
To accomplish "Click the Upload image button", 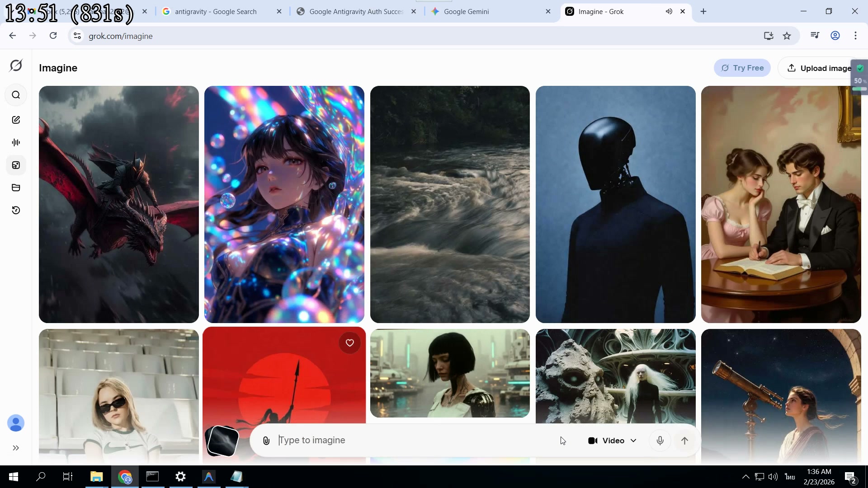I will [x=819, y=68].
